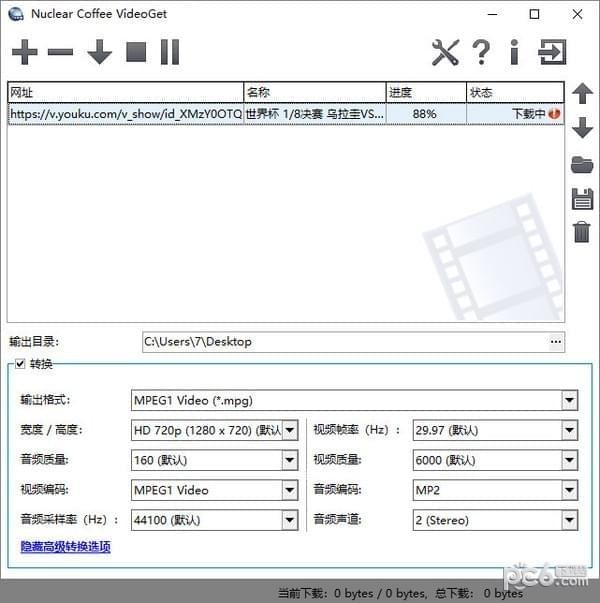Screen dimensions: 600x603
Task: Open settings via wrench and screwdriver icon
Action: click(445, 52)
